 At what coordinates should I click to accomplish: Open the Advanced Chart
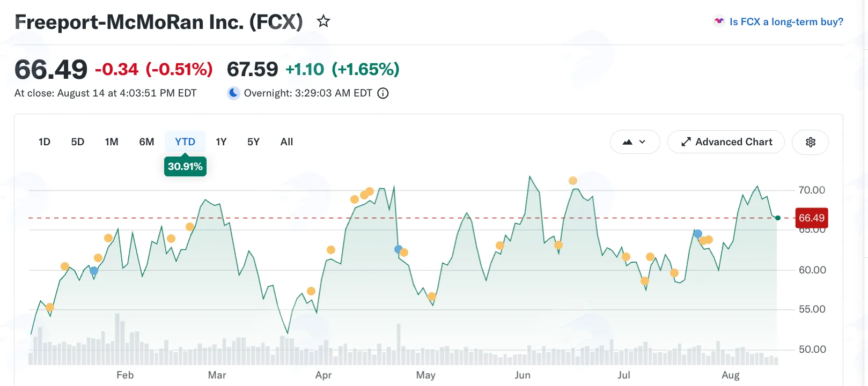click(726, 142)
